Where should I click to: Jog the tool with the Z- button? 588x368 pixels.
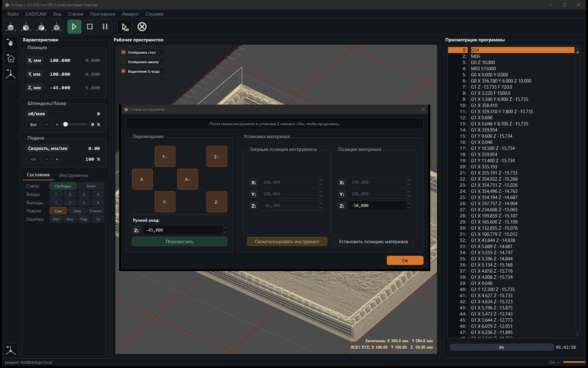217,202
